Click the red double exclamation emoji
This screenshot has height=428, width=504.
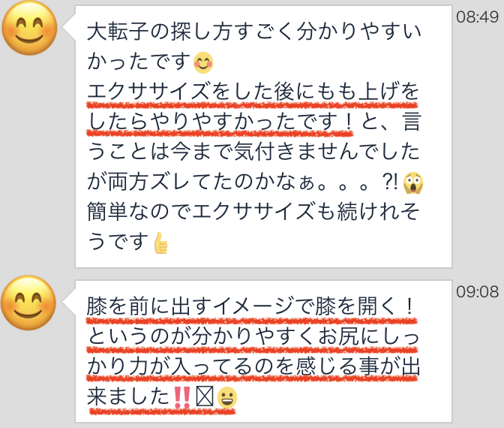(x=182, y=397)
